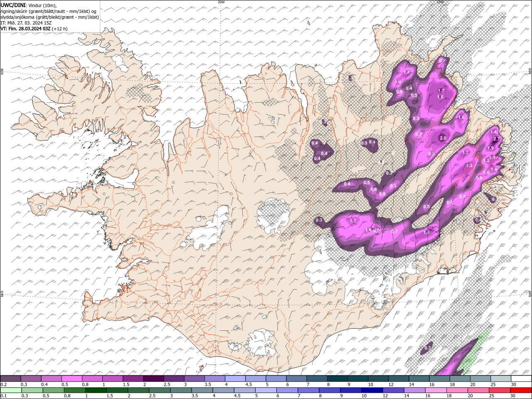The image size is (532, 399).
Task: Click the light pink 16–18 swatch, lower legend
Action: 436,390
